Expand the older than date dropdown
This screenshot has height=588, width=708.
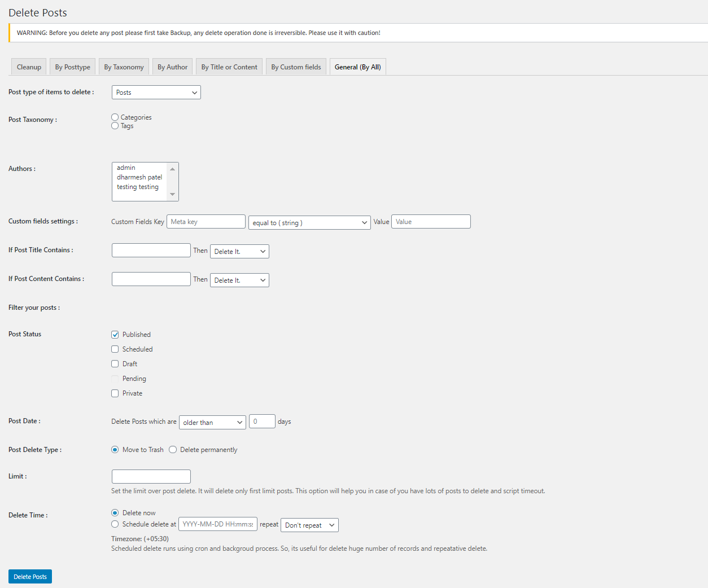point(212,422)
